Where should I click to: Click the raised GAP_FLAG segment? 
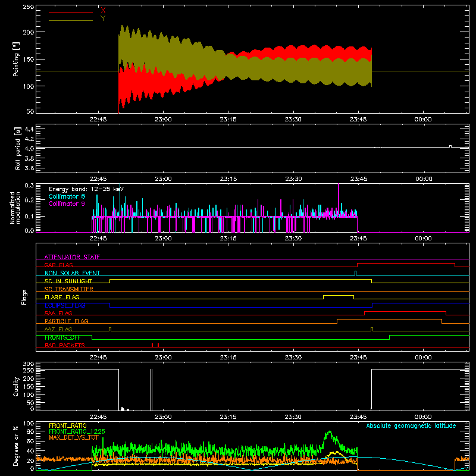(x=406, y=264)
